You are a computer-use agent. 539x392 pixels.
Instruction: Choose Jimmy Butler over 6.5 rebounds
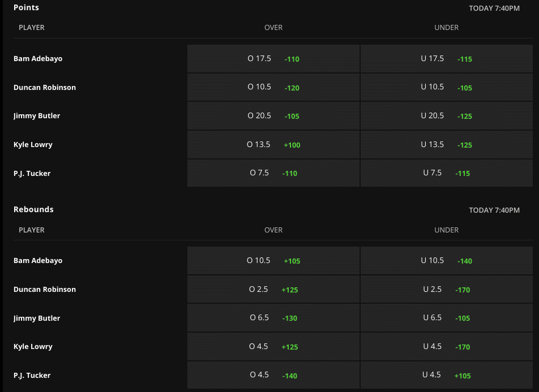(273, 318)
